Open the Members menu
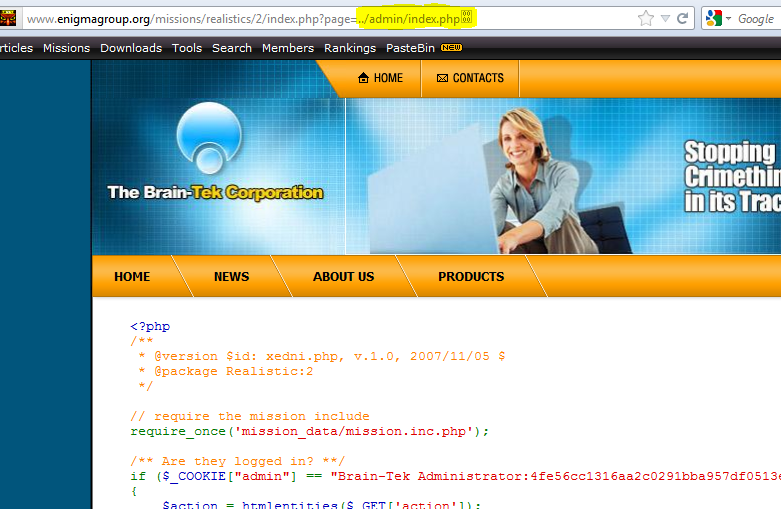 (288, 48)
